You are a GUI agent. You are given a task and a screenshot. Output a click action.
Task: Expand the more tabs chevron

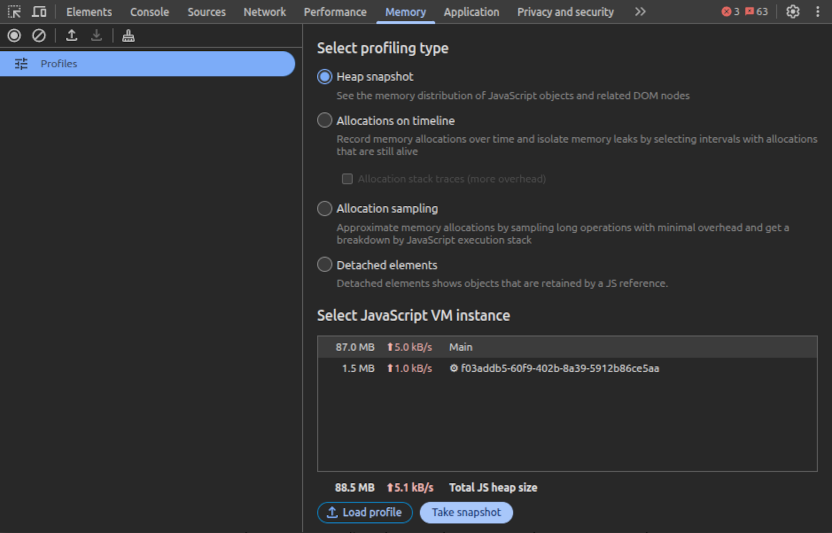[x=640, y=12]
